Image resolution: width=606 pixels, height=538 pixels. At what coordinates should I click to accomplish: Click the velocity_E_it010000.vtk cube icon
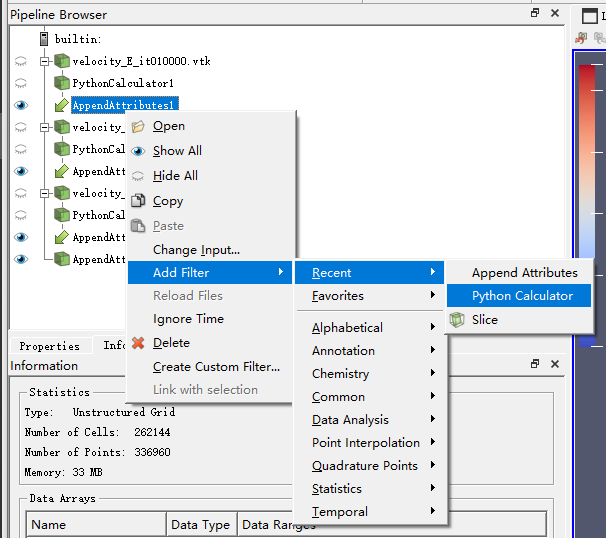pos(62,61)
